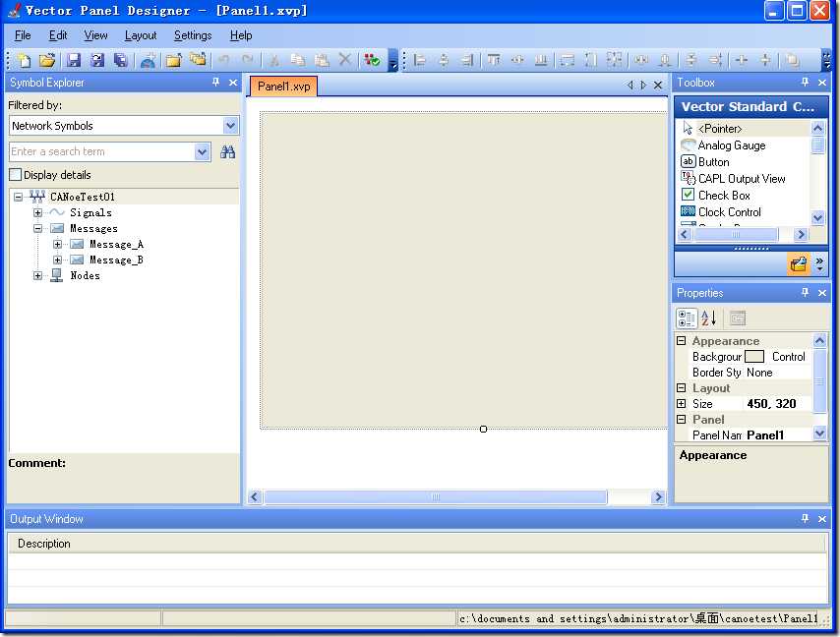Select the Pointer tool in Toolbox
The height and width of the screenshot is (637, 840).
point(745,129)
